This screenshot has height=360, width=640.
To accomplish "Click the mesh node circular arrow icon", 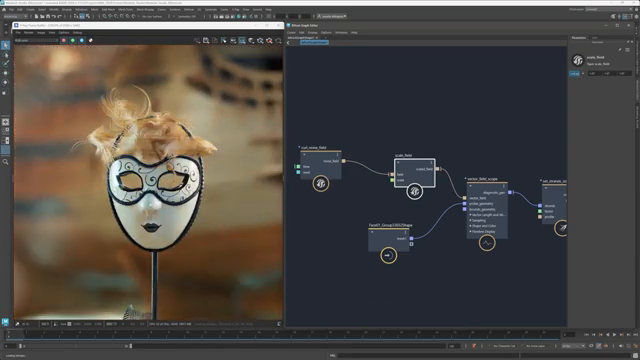I will click(389, 256).
